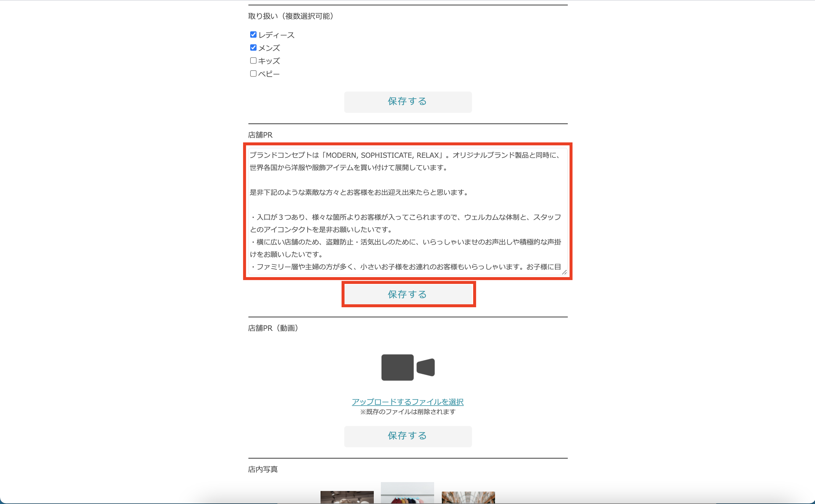Click the ※既存のファイルは削除されます note

[x=408, y=412]
